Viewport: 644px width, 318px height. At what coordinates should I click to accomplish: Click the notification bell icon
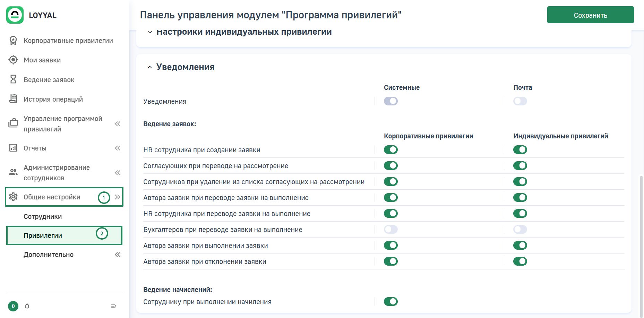(x=27, y=306)
